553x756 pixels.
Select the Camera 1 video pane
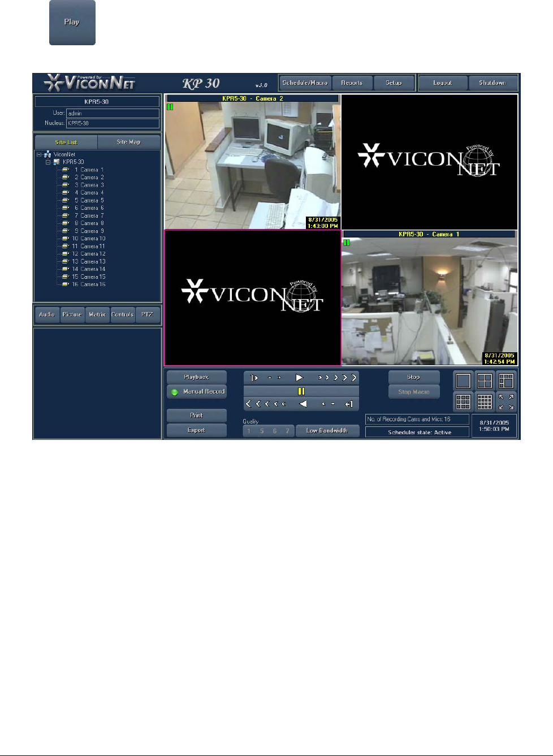tap(430, 298)
